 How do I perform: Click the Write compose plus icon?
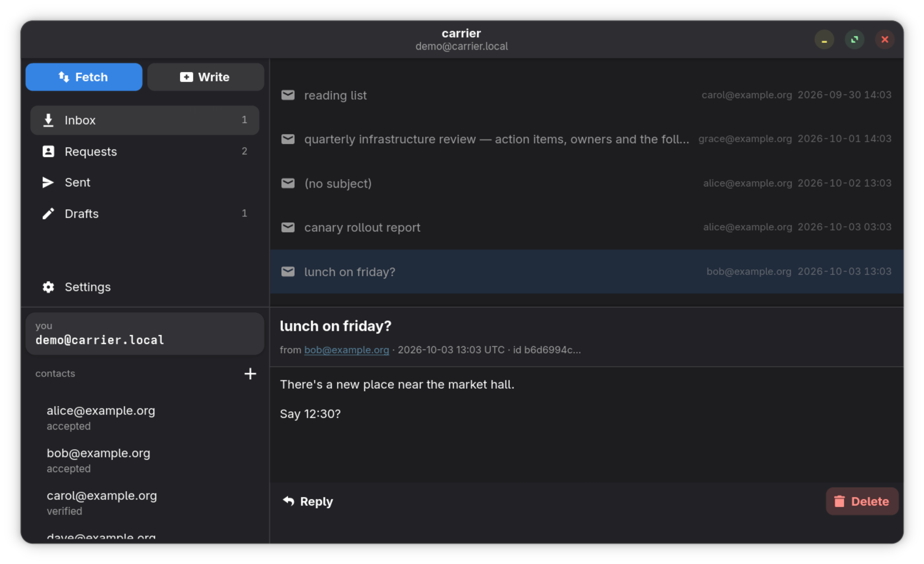(x=186, y=77)
